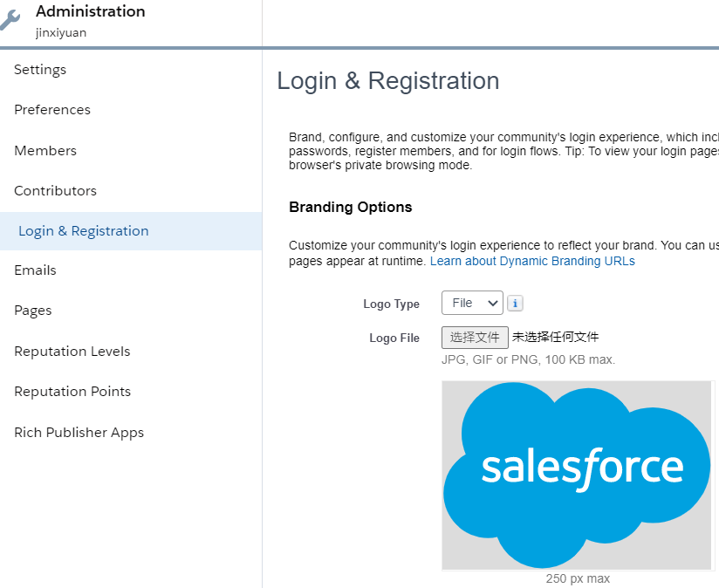Select Contributors in the sidebar
719x588 pixels.
click(x=56, y=191)
